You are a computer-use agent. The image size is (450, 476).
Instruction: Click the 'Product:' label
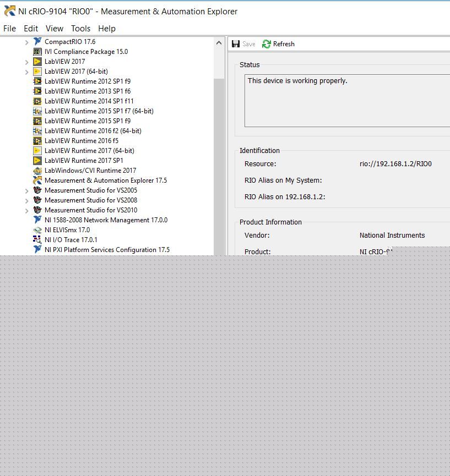(257, 251)
